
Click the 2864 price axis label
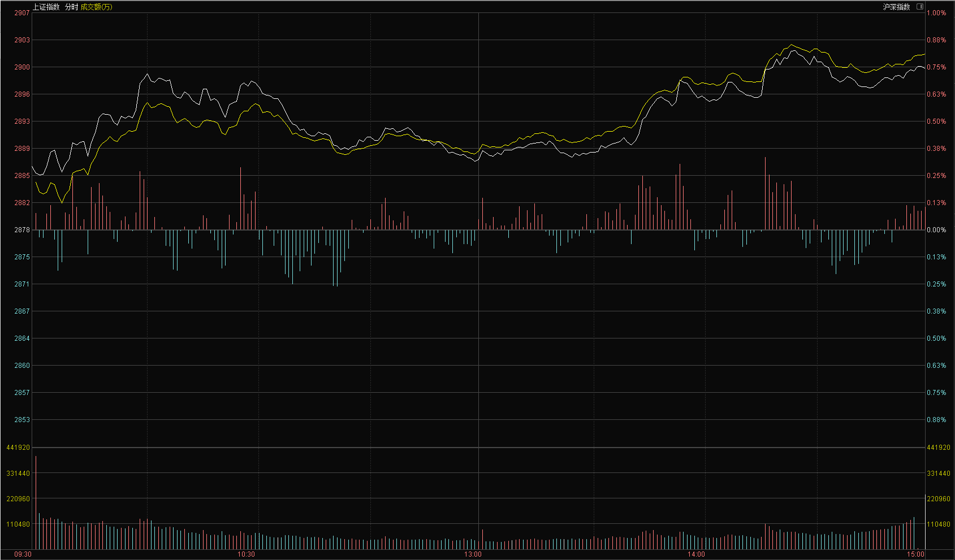click(x=22, y=338)
